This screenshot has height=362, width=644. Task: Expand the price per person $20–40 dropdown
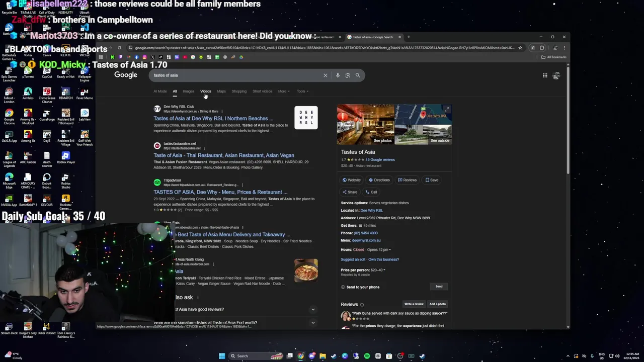(378, 270)
